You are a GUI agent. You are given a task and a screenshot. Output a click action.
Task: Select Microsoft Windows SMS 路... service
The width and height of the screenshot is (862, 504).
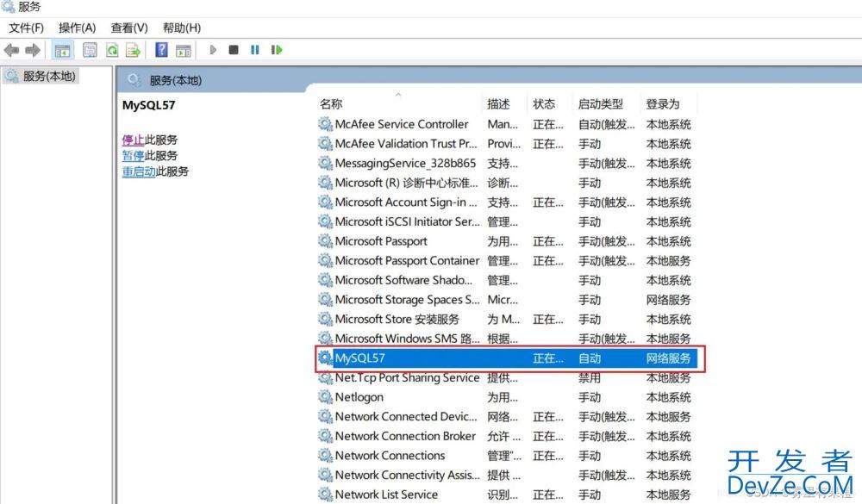[408, 339]
